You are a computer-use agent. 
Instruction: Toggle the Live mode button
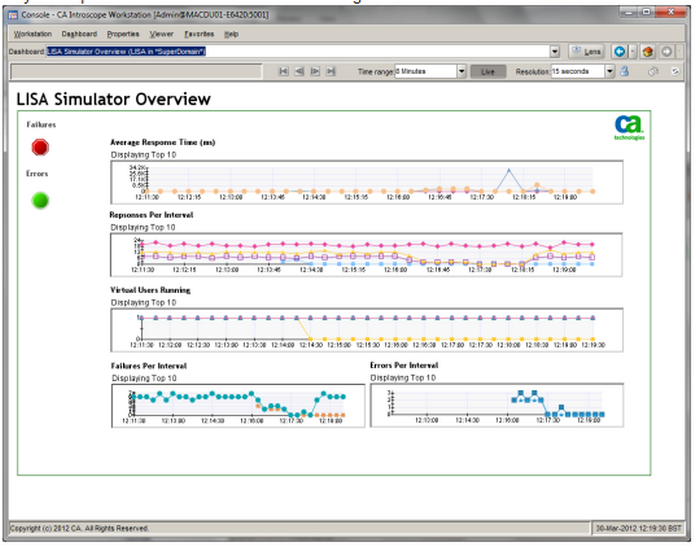[x=488, y=72]
